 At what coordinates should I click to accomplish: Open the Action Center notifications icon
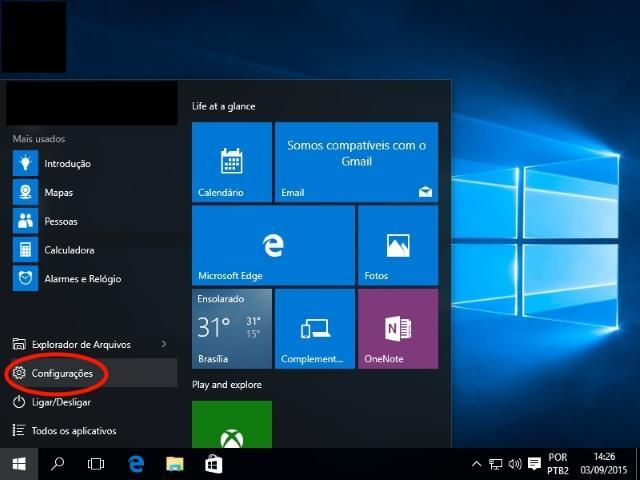pos(534,464)
